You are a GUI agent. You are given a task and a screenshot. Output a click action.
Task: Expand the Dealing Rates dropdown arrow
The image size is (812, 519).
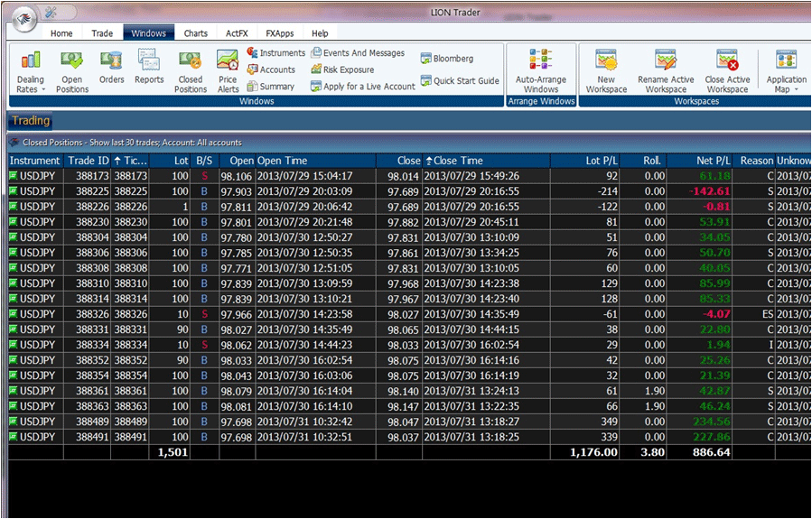click(43, 89)
